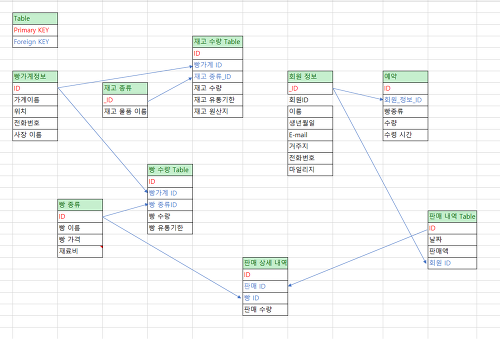Select the '마일리지' cell
Screen dimensions: 500x362
point(310,170)
